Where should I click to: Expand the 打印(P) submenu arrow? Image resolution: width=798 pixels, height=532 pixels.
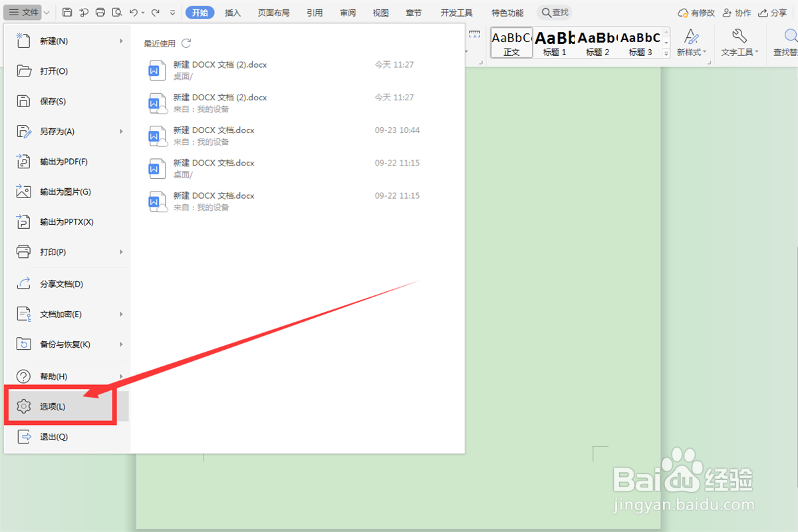(121, 252)
